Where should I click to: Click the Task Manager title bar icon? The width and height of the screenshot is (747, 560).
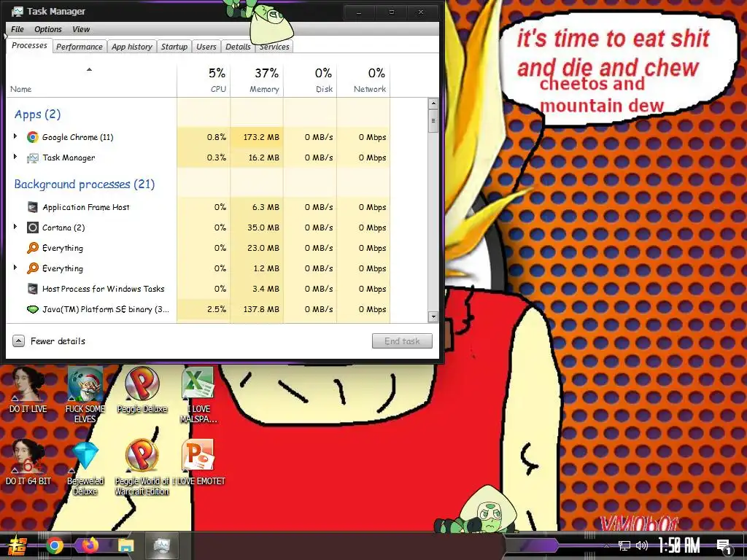[18, 11]
